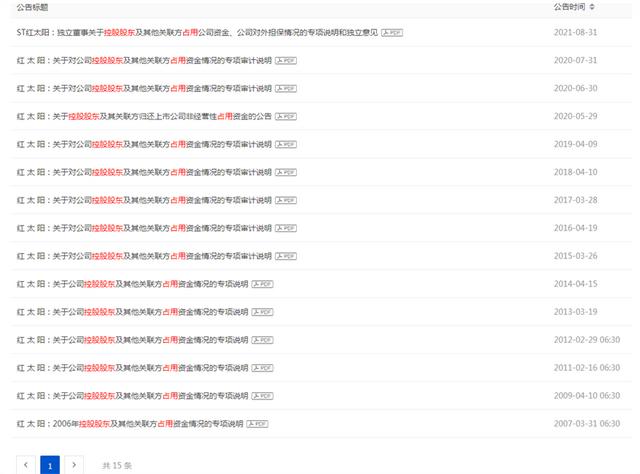
Task: Open PDF icon for 2012-02-29 announcement
Action: [262, 340]
